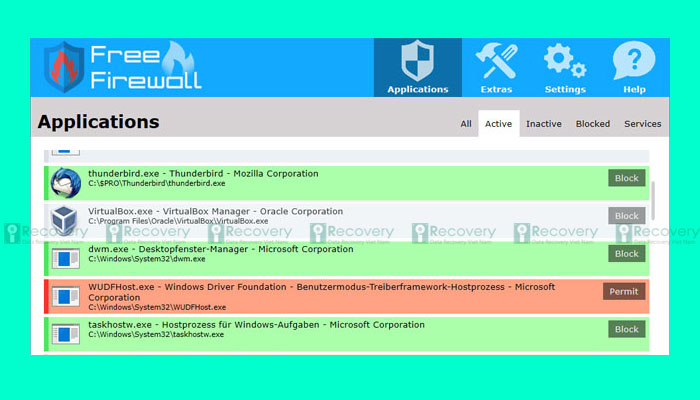
Task: Click path C:\$PRO\Thunderbird\thunderbird.exe
Action: click(x=157, y=183)
